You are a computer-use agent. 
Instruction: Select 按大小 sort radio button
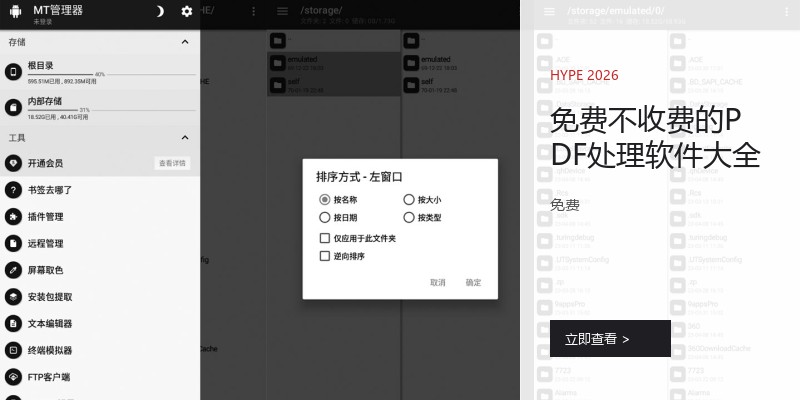(409, 199)
